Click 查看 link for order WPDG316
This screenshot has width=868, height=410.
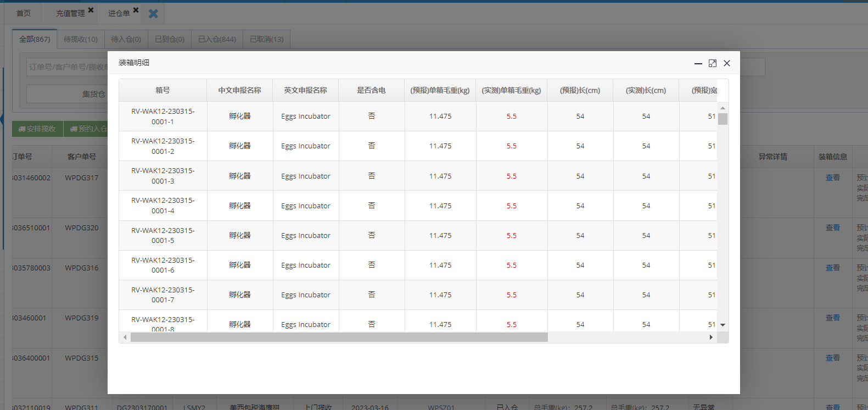(x=833, y=268)
